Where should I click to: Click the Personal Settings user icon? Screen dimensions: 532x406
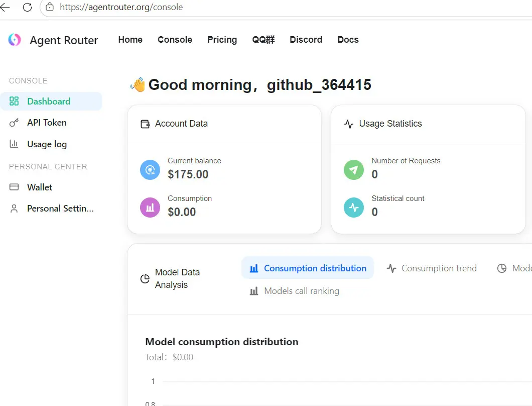14,209
